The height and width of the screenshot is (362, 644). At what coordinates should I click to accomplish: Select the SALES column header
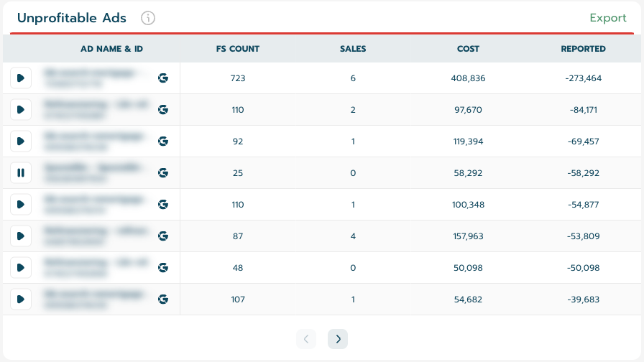point(353,50)
